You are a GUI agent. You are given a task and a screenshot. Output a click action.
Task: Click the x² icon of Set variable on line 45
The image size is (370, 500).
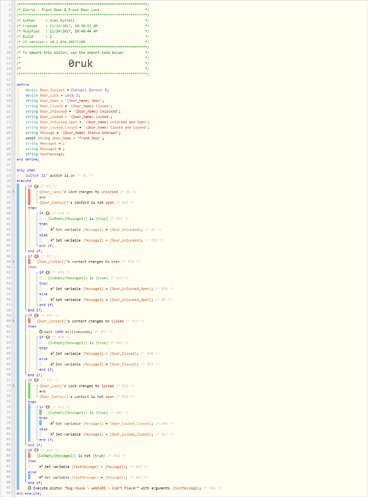pos(52,241)
